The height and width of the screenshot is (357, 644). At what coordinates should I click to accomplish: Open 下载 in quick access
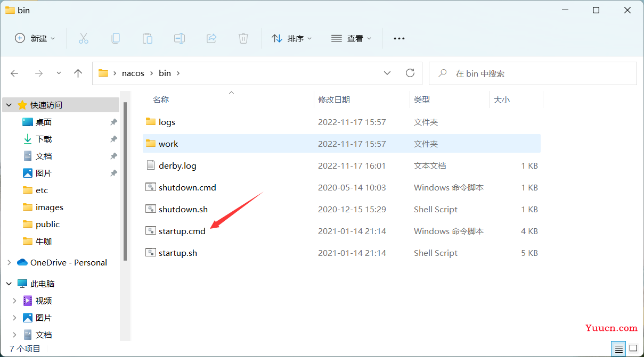tap(44, 139)
